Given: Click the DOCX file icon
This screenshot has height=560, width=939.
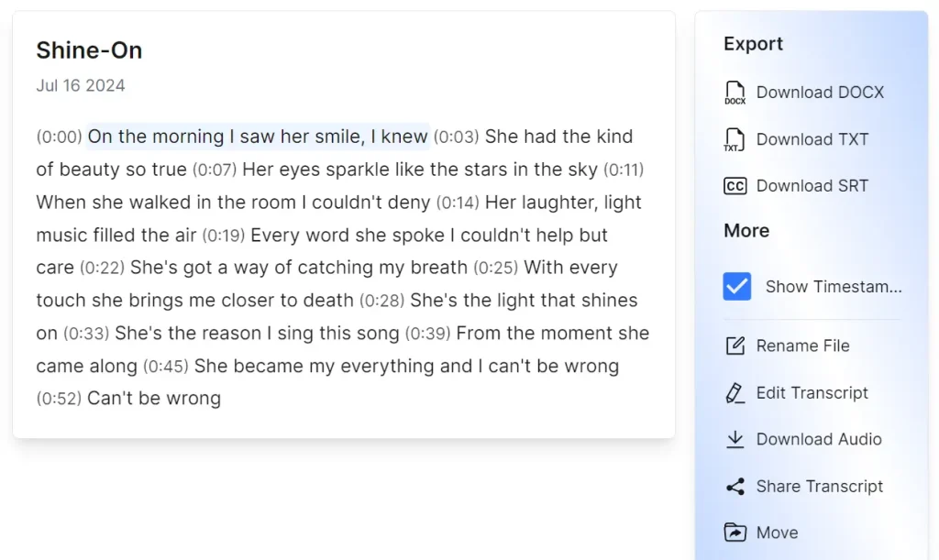Looking at the screenshot, I should click(x=735, y=92).
